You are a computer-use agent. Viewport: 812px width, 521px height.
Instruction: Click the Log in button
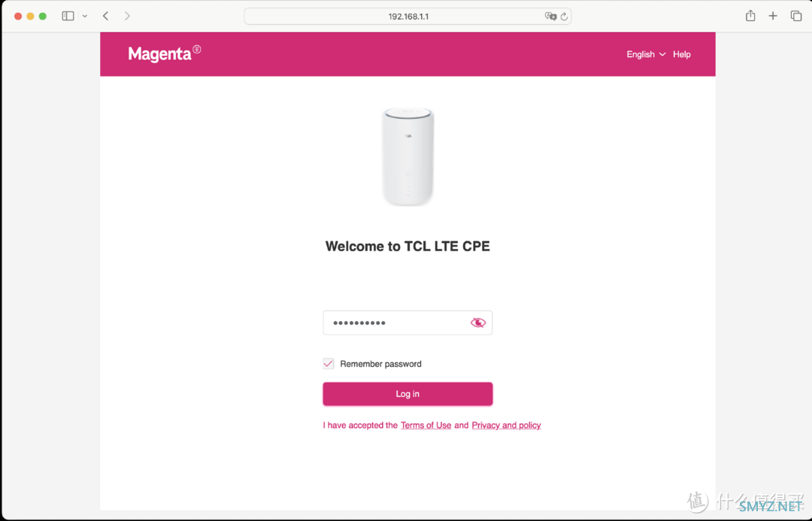(x=408, y=394)
